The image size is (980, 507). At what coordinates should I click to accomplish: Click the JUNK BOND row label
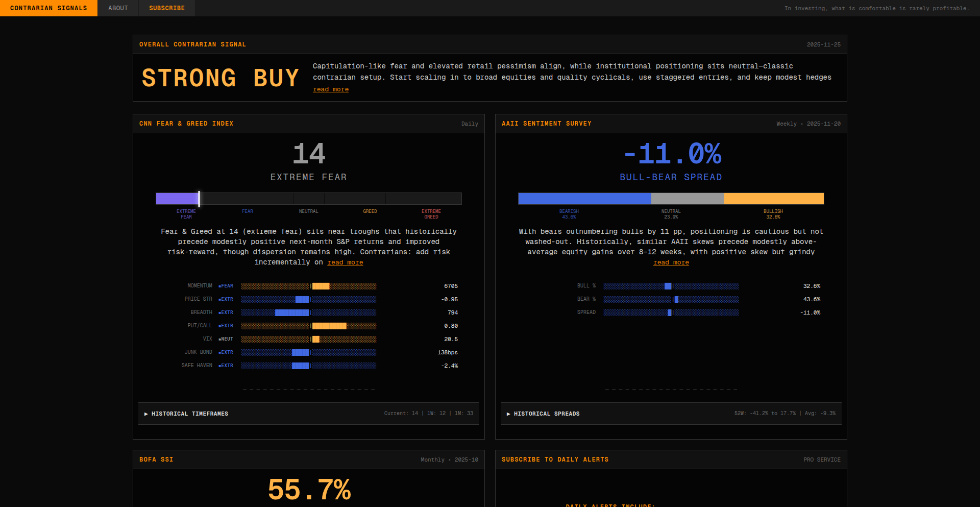(199, 352)
